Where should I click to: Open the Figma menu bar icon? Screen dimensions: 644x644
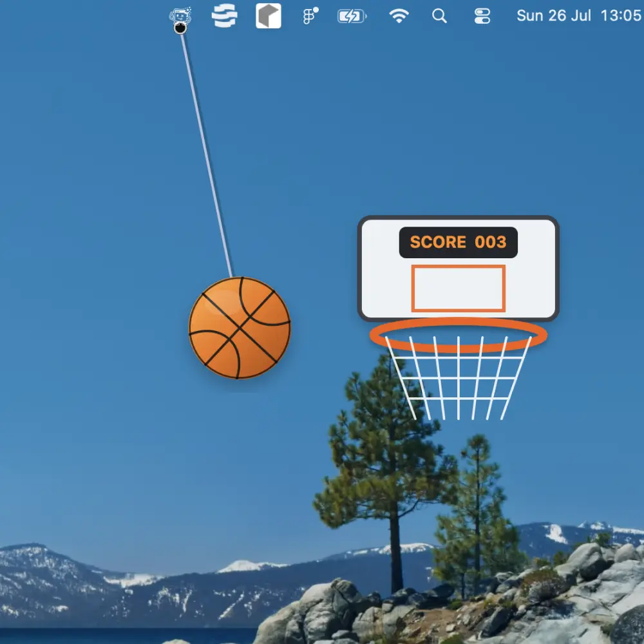[x=310, y=15]
